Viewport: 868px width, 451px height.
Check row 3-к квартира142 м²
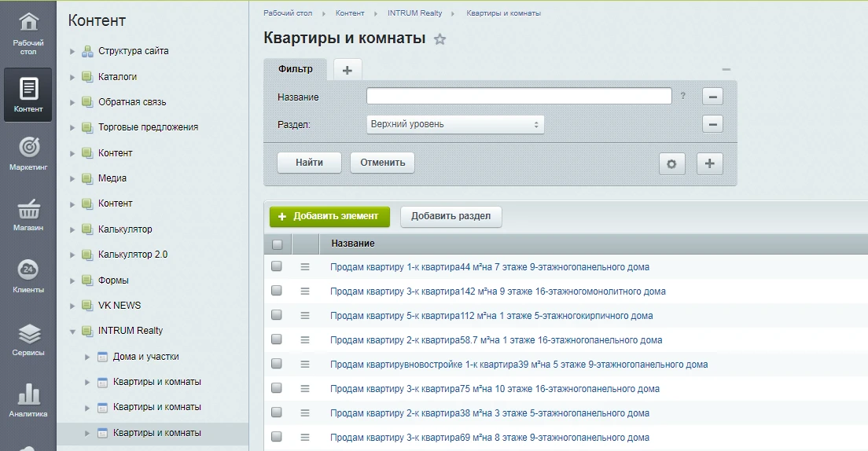tap(277, 291)
